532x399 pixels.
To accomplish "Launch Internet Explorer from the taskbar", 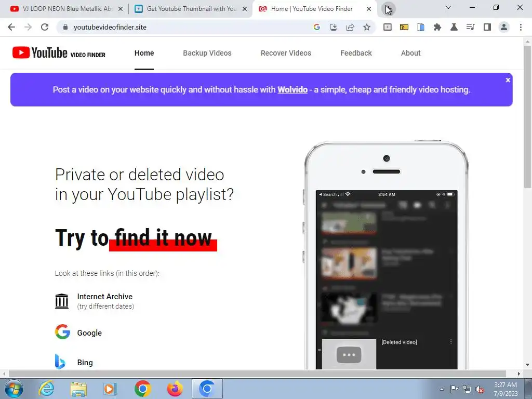I will [46, 389].
